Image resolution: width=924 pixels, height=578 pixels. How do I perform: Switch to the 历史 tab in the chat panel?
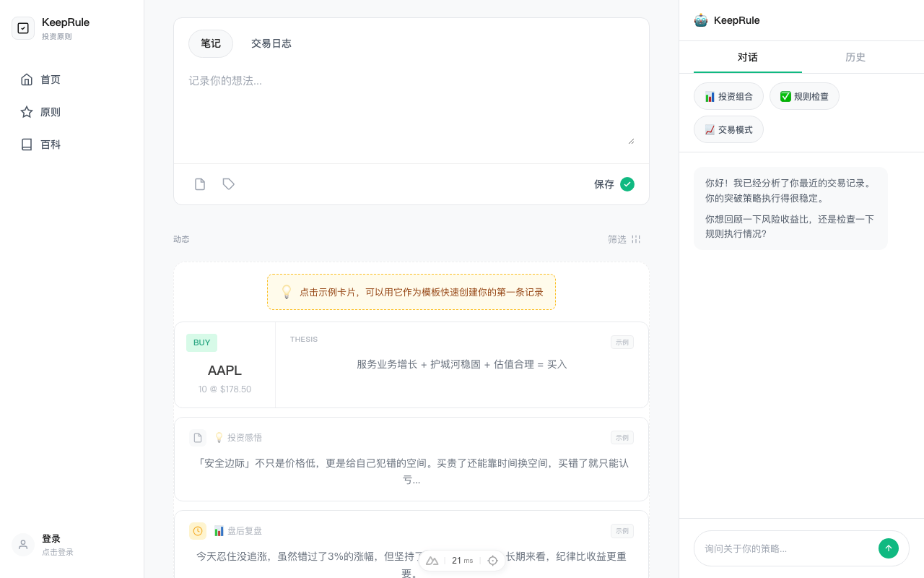click(x=855, y=56)
